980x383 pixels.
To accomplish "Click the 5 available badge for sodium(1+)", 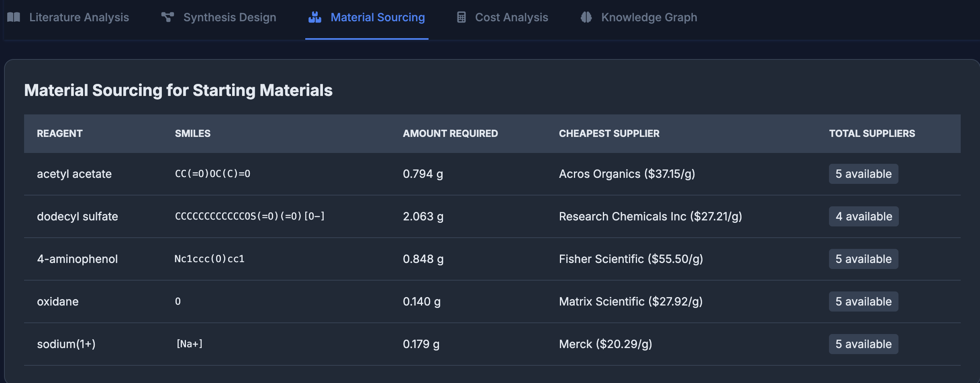I will pyautogui.click(x=863, y=344).
